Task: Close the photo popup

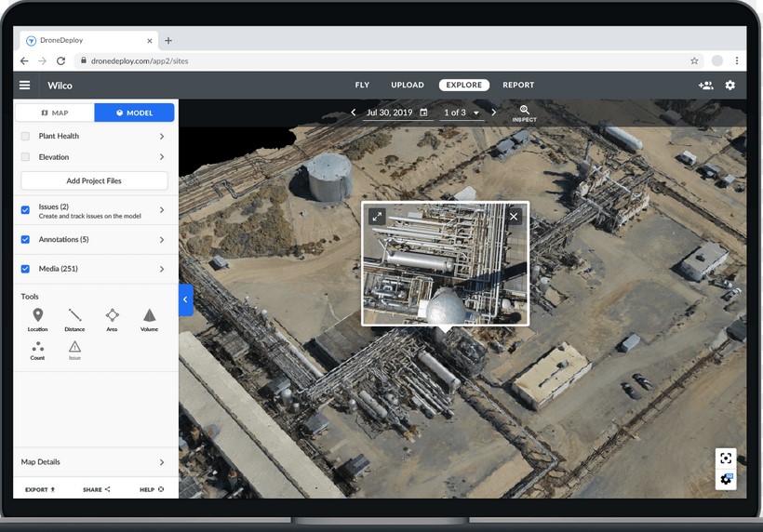Action: pyautogui.click(x=514, y=217)
